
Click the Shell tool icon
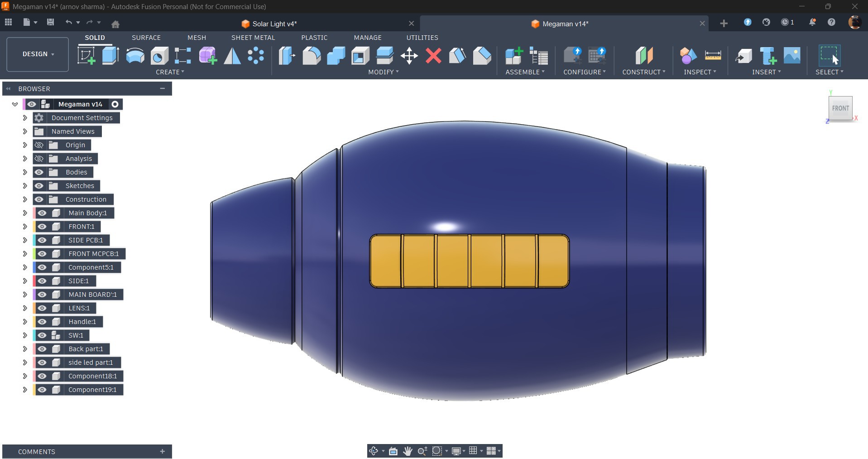(360, 56)
